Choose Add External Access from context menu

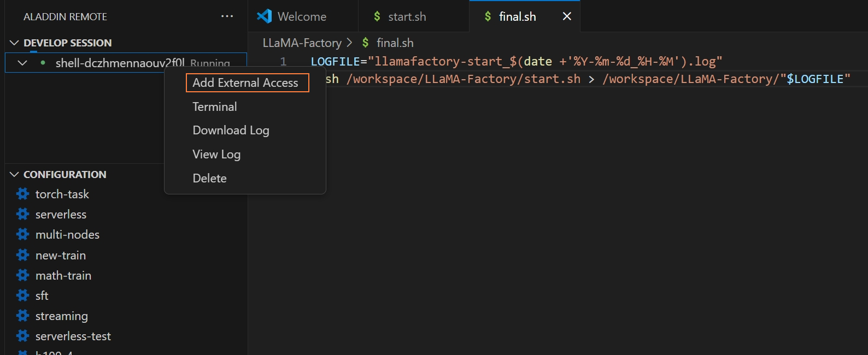pos(245,83)
